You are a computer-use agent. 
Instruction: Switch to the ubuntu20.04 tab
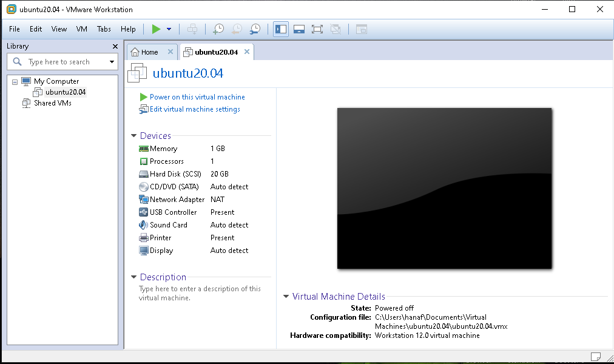click(216, 52)
